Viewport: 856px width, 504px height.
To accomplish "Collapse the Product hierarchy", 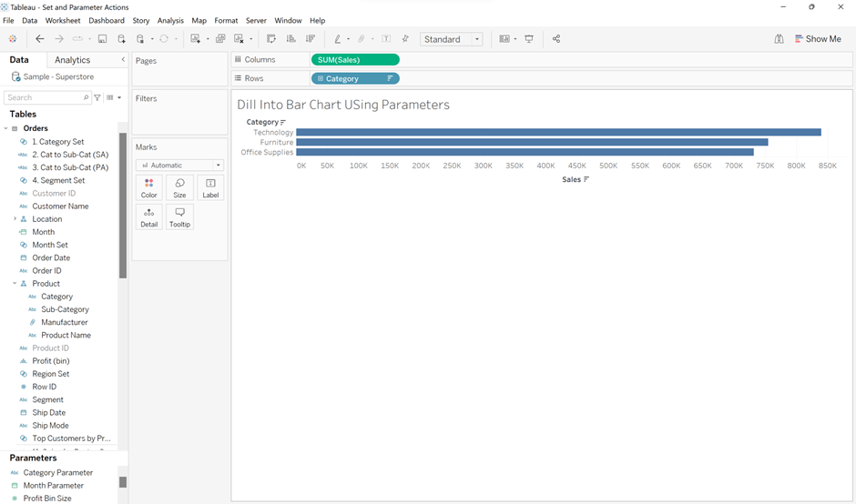I will click(x=15, y=284).
